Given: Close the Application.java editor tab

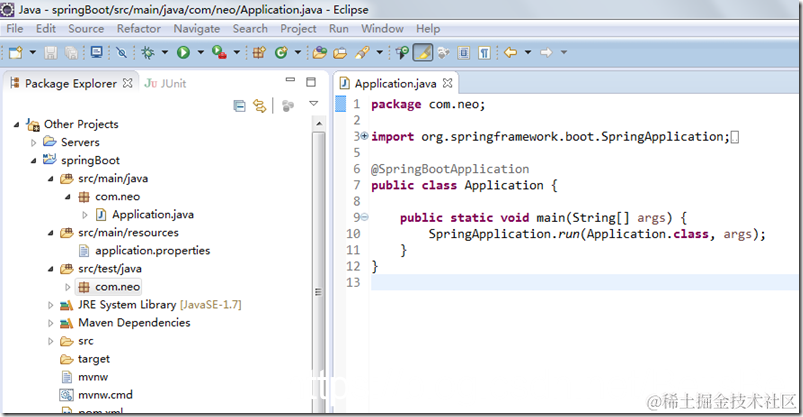Looking at the screenshot, I should coord(448,83).
